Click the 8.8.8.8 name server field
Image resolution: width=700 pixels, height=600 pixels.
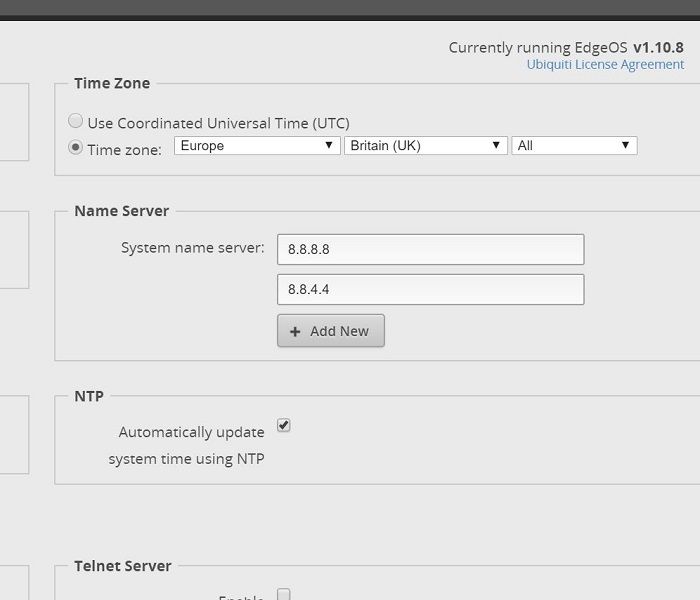[430, 249]
